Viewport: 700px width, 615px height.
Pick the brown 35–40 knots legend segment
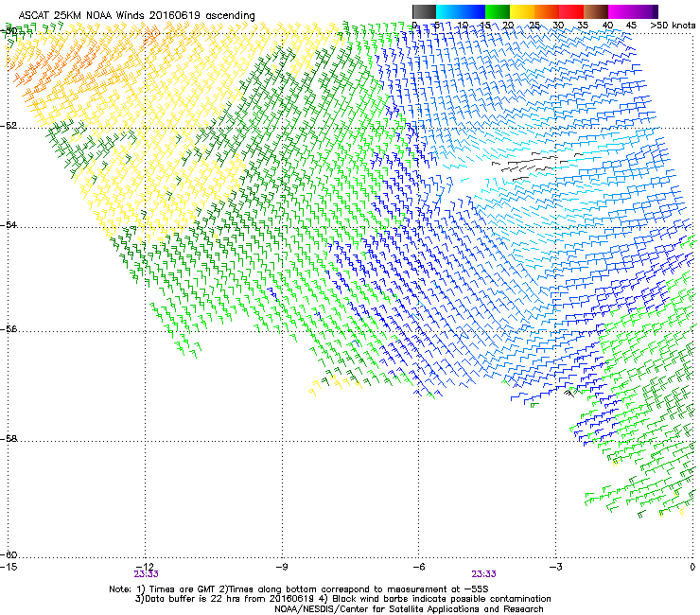coord(596,11)
